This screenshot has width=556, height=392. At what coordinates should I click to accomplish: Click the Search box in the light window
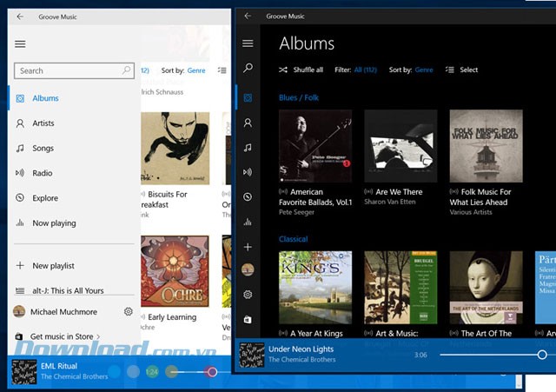pyautogui.click(x=68, y=70)
